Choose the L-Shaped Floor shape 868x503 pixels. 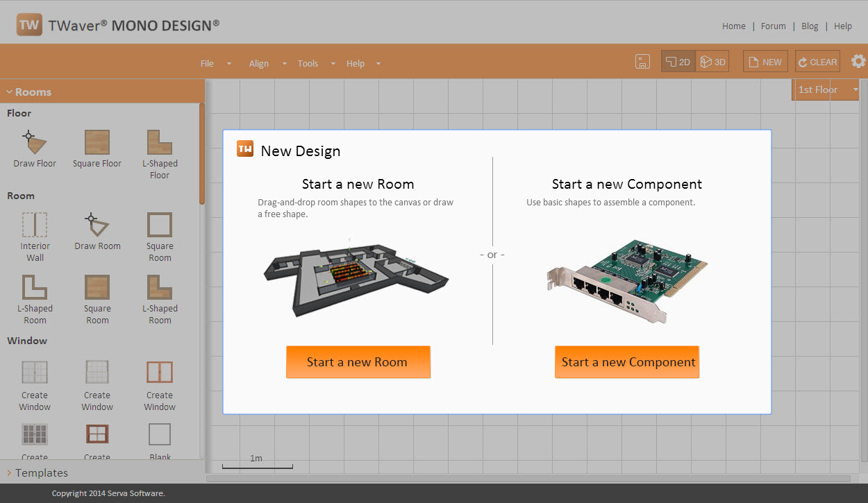pyautogui.click(x=160, y=155)
